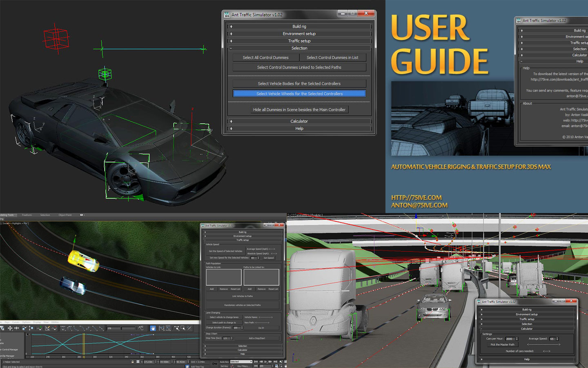Click the pan hand tool in curve editor
This screenshot has height=368, width=588.
coord(153,328)
